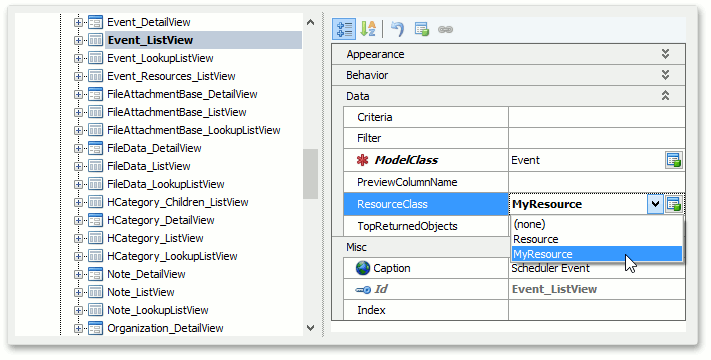Click the undo/reset arrow toolbar icon

pos(397,29)
